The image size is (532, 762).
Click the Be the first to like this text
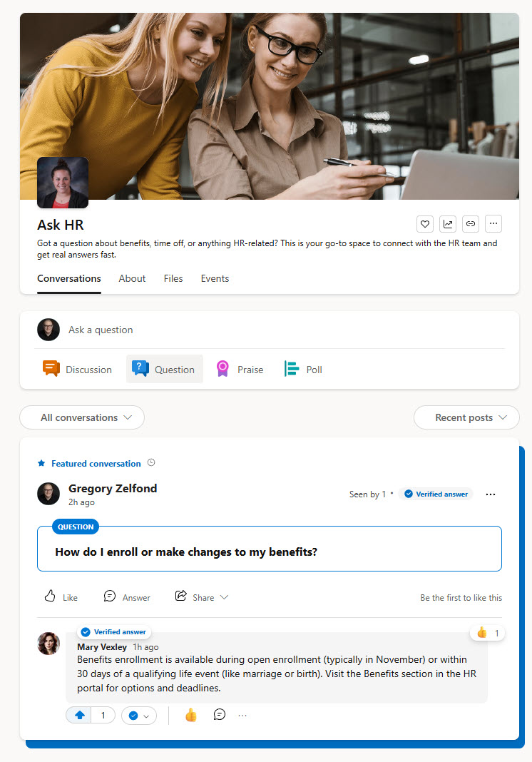point(461,598)
